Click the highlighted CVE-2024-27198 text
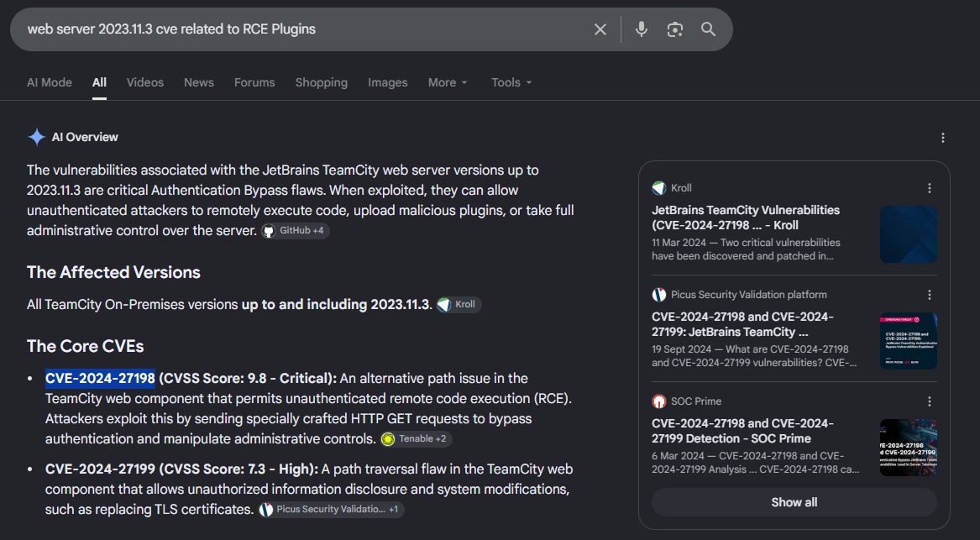This screenshot has width=980, height=540. coord(100,378)
